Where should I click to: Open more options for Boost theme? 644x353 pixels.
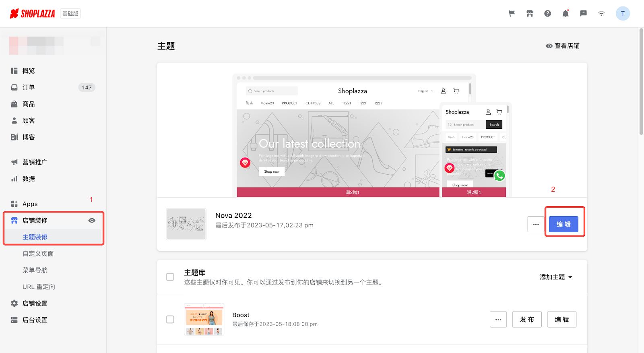498,320
